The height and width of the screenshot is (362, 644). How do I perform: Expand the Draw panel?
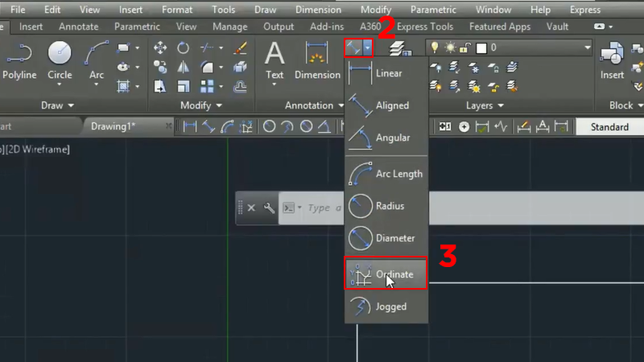(57, 105)
